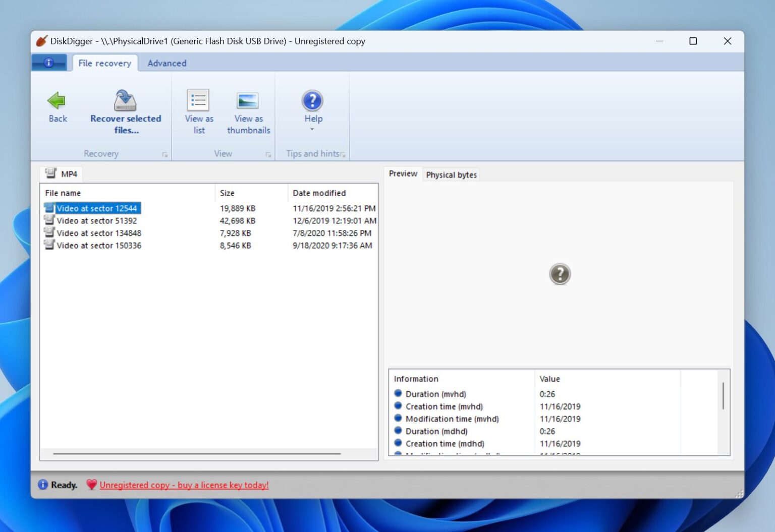Open the Recovery group dialog launcher
775x532 pixels.
coord(164,155)
